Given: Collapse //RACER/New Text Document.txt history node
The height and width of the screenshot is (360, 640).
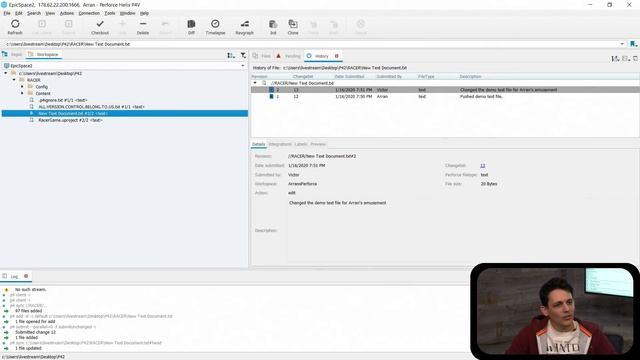Looking at the screenshot, I should [x=255, y=83].
